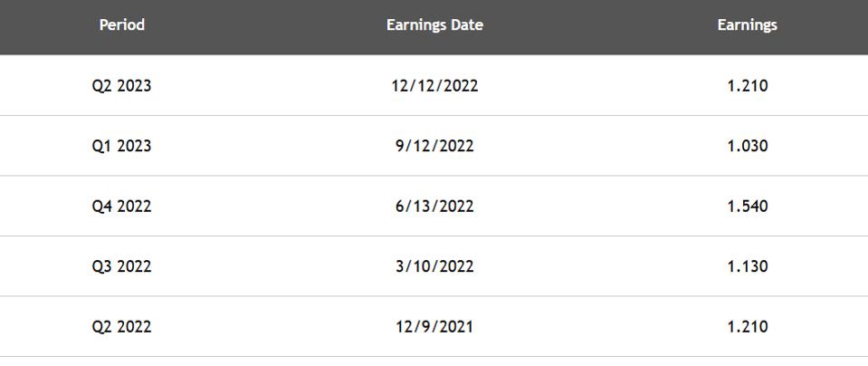Screen dimensions: 868x366
Task: Click the Period column header
Action: tap(122, 25)
